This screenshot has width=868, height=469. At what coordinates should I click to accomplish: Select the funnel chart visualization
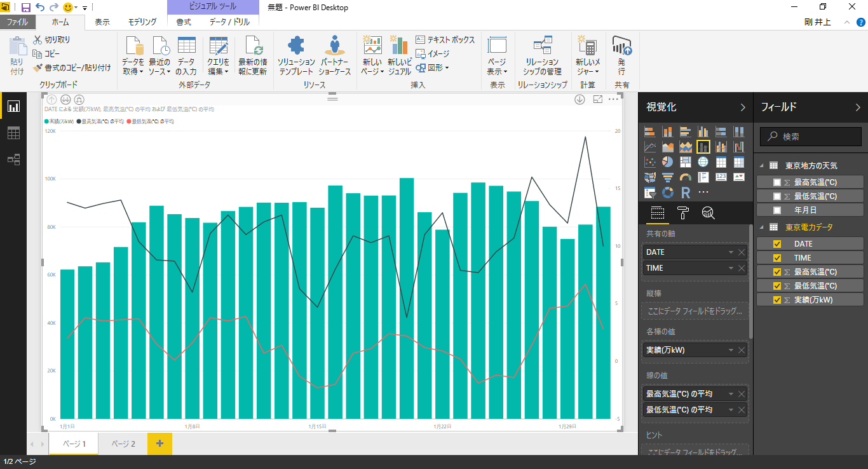[x=668, y=177]
